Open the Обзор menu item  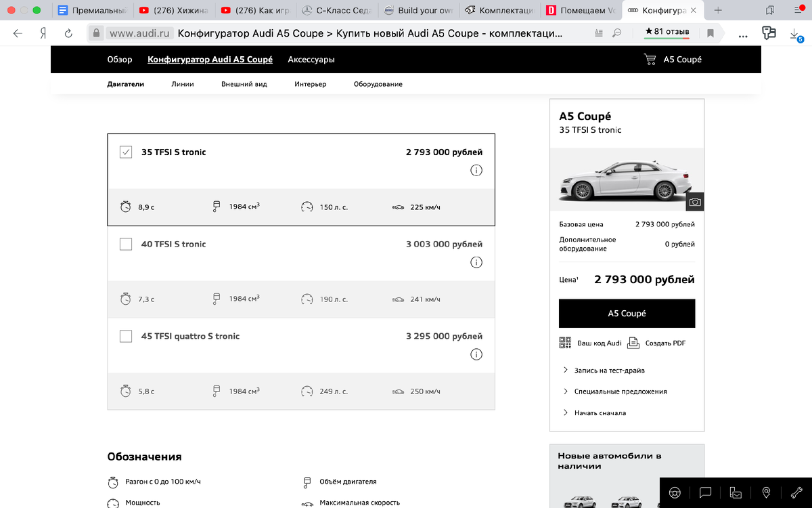tap(120, 60)
